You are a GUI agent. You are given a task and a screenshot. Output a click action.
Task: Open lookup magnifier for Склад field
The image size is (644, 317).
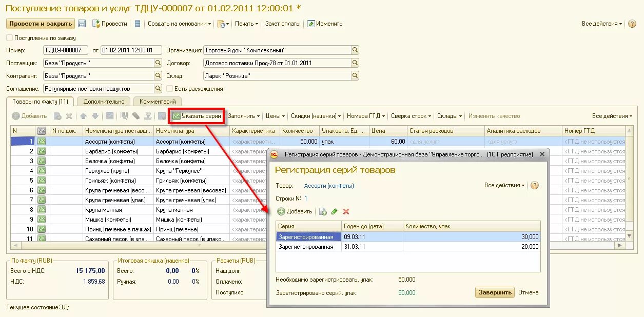[355, 76]
